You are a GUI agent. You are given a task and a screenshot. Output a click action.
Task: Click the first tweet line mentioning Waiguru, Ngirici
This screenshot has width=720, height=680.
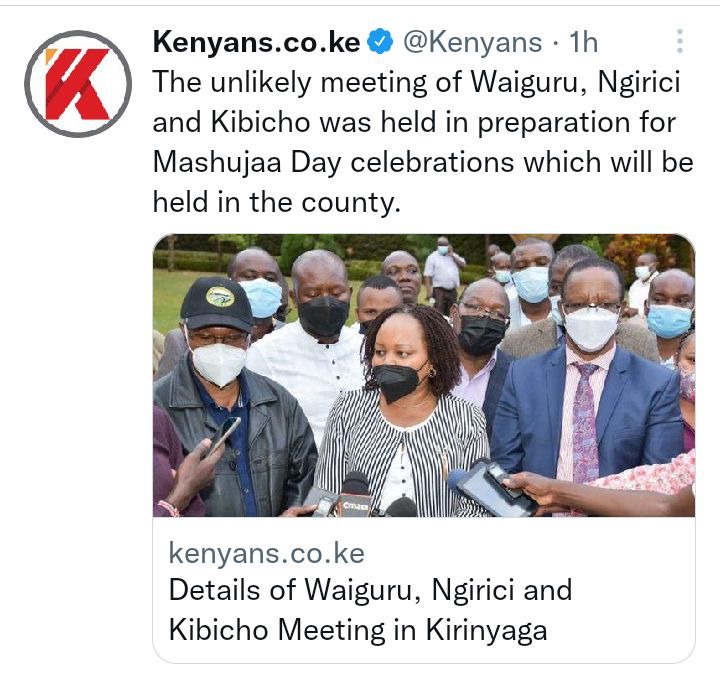416,83
